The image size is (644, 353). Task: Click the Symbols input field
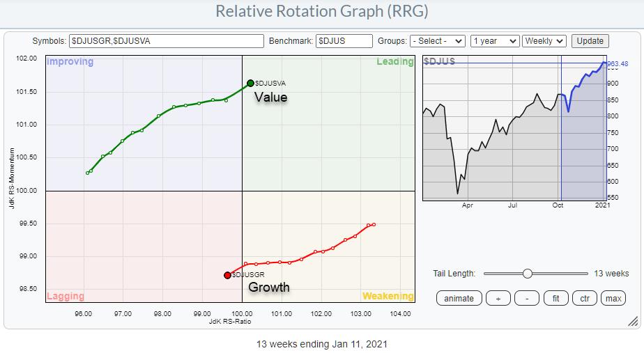pos(166,41)
